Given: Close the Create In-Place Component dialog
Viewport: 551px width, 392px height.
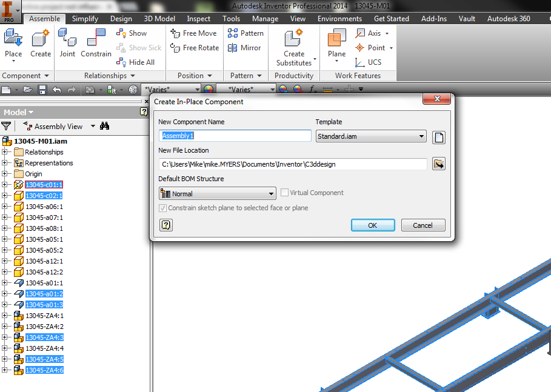Looking at the screenshot, I should (437, 99).
